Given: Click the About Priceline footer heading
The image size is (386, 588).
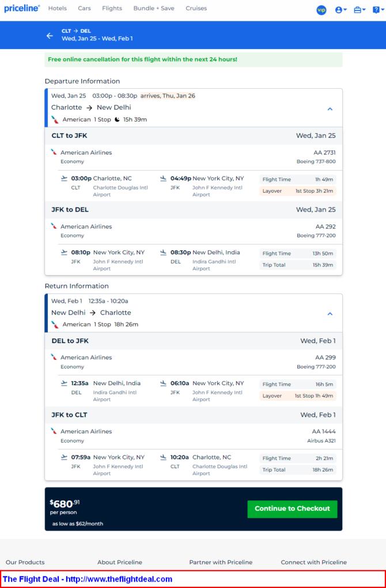Looking at the screenshot, I should [x=120, y=562].
